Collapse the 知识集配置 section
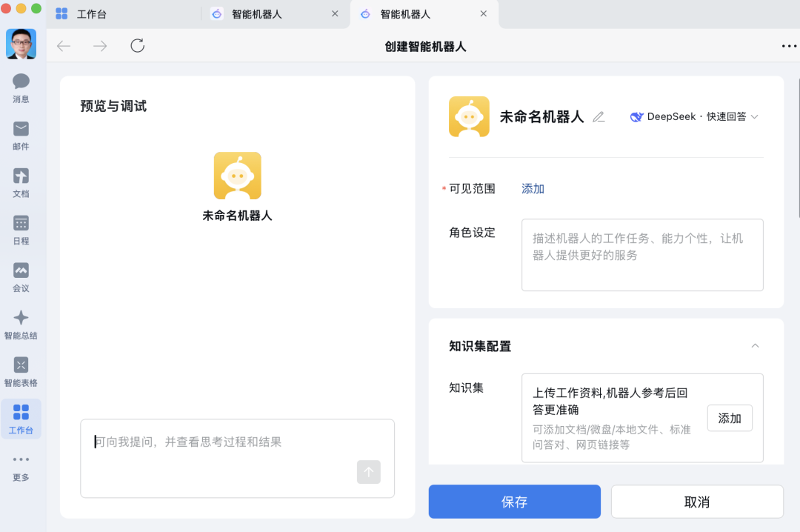The height and width of the screenshot is (532, 800). coord(755,345)
